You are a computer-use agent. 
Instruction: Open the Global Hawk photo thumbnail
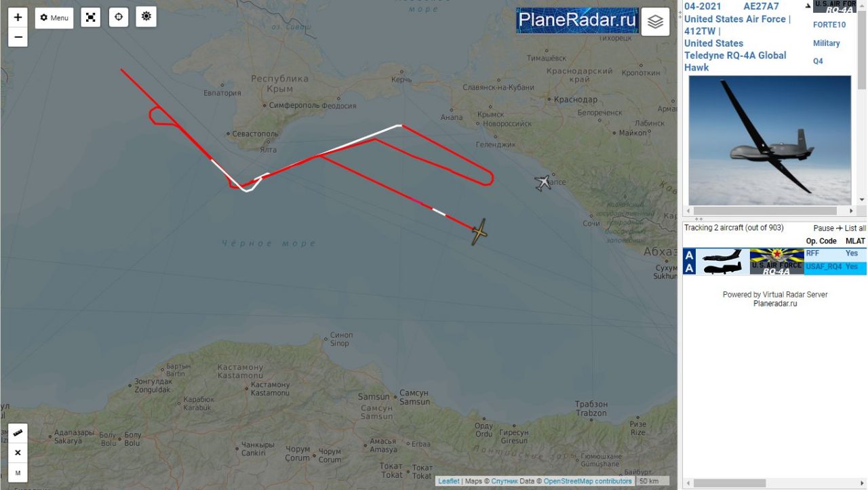click(x=770, y=140)
